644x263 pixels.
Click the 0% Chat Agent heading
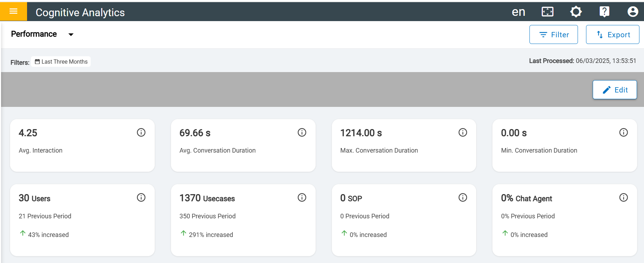(526, 198)
